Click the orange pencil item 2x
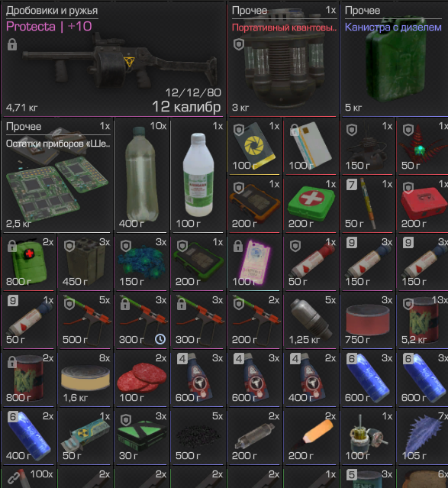448x488 pixels. [311, 436]
